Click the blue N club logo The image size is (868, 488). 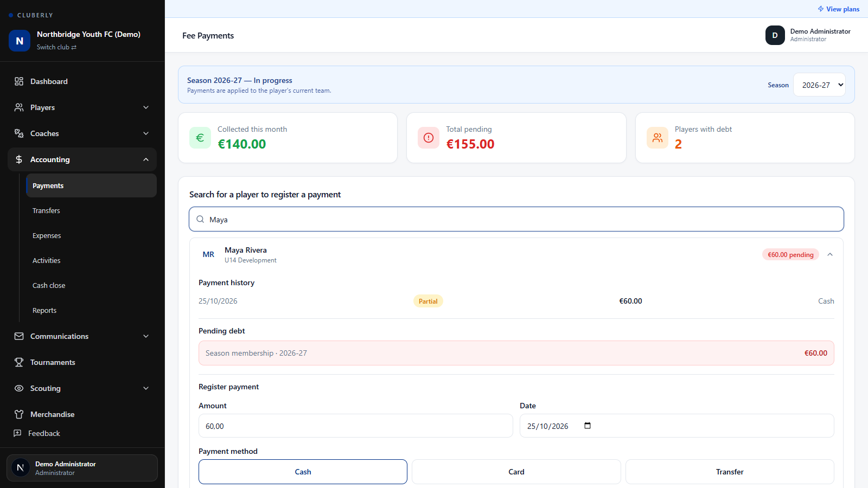(20, 41)
